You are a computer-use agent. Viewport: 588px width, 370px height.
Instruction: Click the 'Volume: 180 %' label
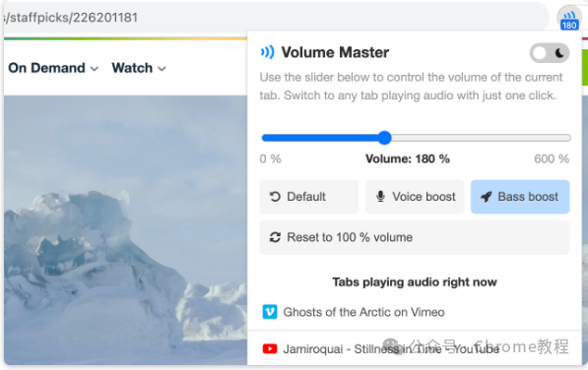click(408, 158)
